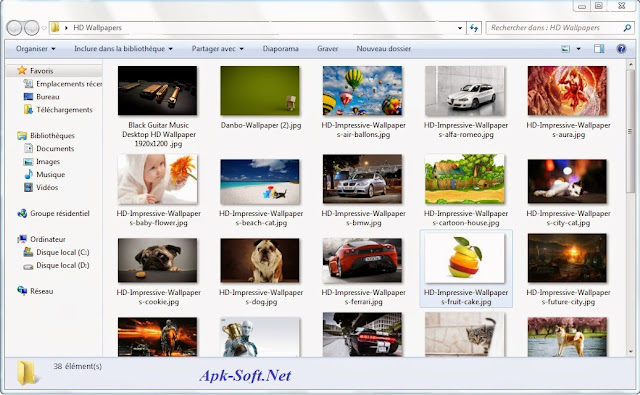
Task: Create a Nouveau dossier
Action: (x=384, y=49)
